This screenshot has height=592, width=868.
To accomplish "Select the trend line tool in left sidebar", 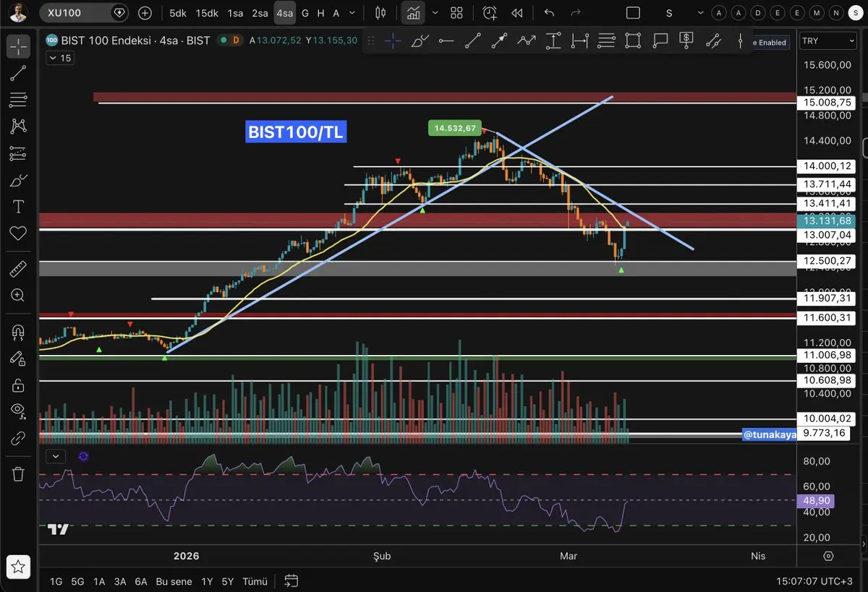I will (x=18, y=72).
